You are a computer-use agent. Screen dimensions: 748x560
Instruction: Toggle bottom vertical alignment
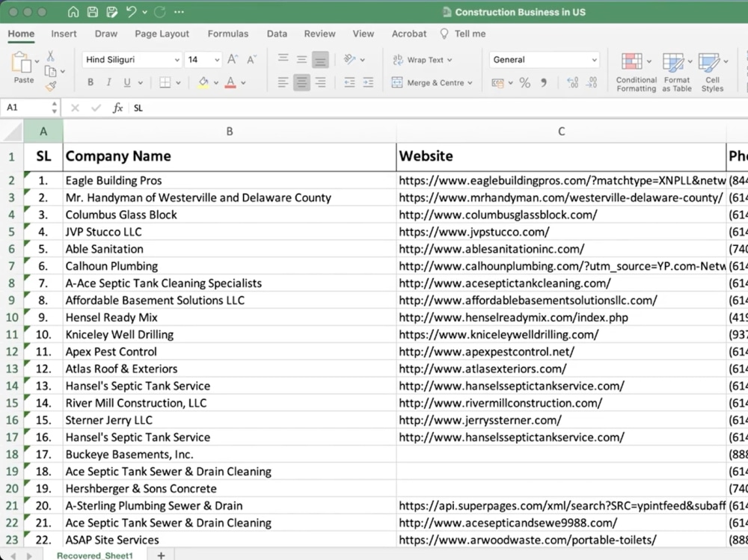tap(320, 60)
